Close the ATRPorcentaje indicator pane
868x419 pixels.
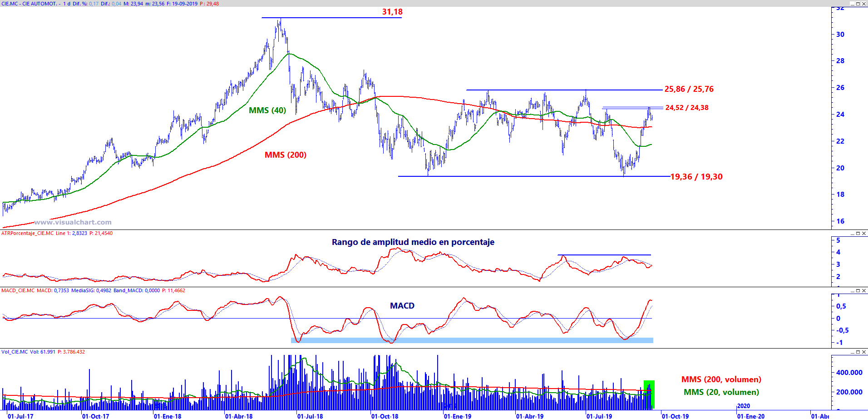tap(864, 234)
